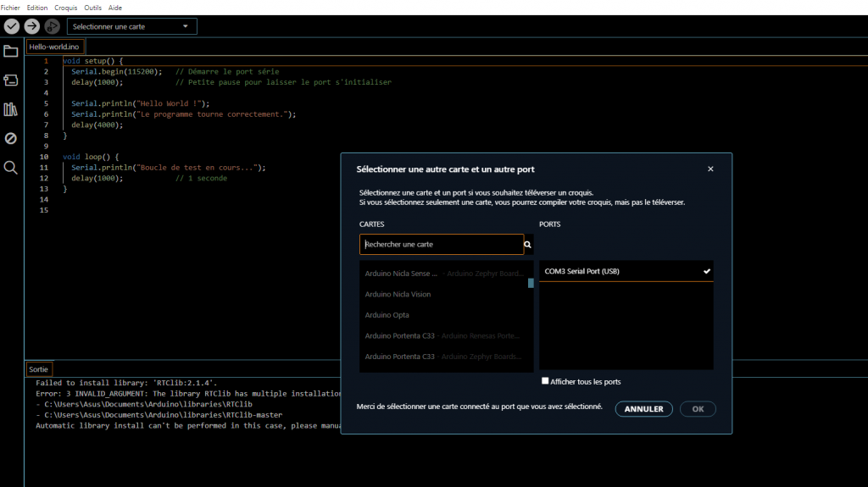This screenshot has height=487, width=868.
Task: Choose Arduino Nicla Vision from the list
Action: [398, 295]
